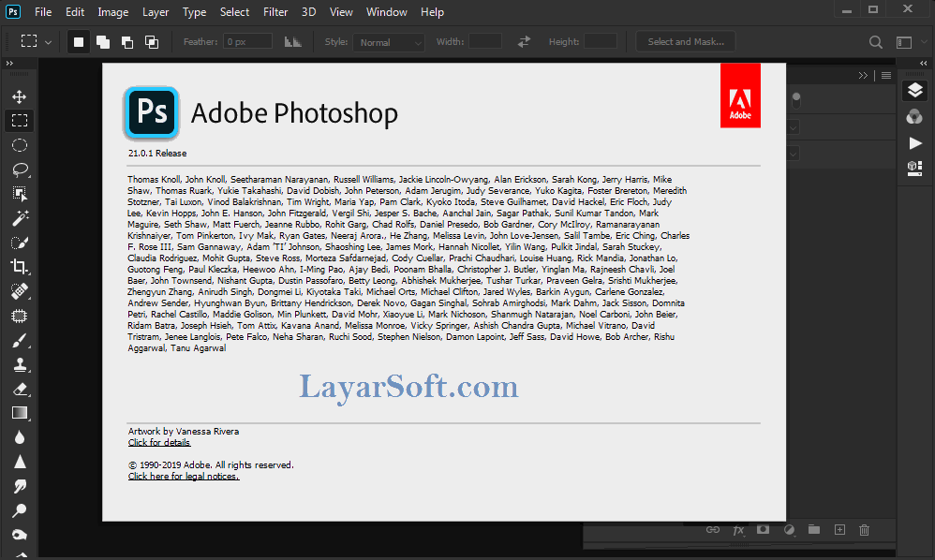Viewport: 935px width, 560px height.
Task: Select the Sharpen triangle tool
Action: click(20, 462)
